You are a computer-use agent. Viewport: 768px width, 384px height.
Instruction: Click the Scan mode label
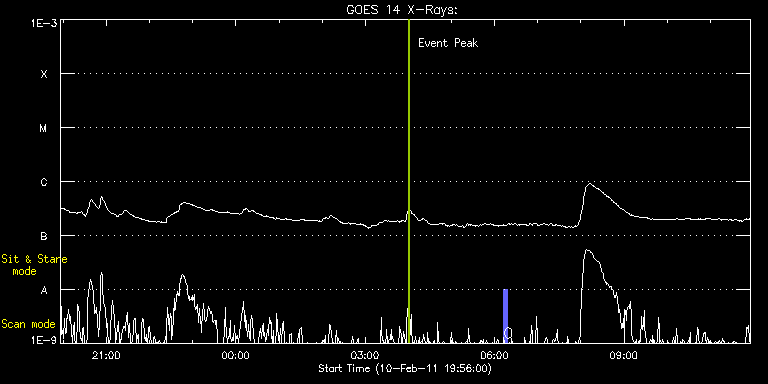[x=28, y=324]
